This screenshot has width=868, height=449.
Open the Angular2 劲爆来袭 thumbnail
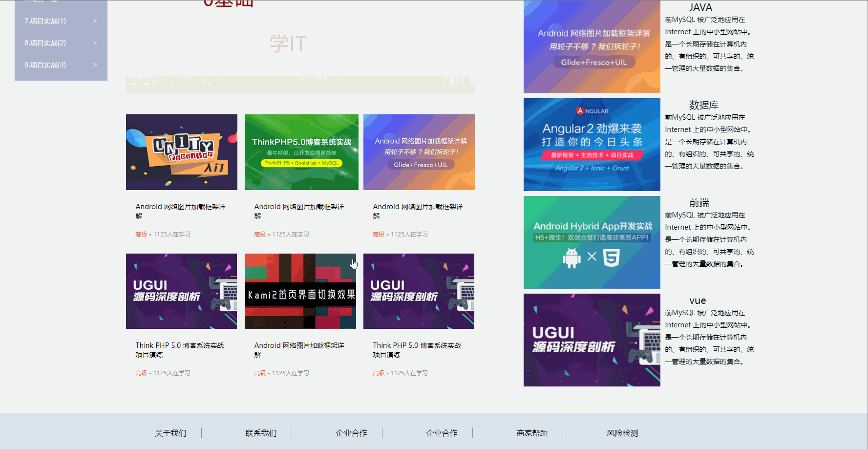592,145
